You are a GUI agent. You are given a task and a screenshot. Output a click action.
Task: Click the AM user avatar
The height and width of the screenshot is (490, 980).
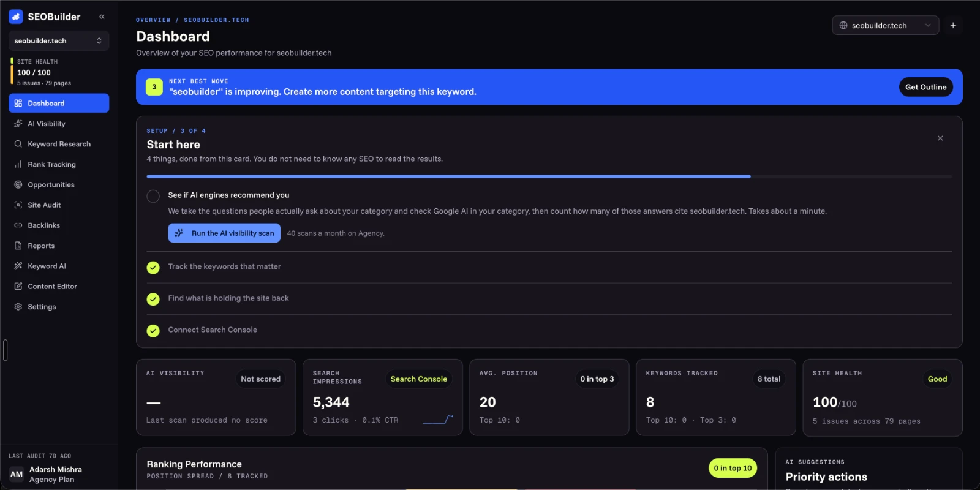pyautogui.click(x=17, y=474)
